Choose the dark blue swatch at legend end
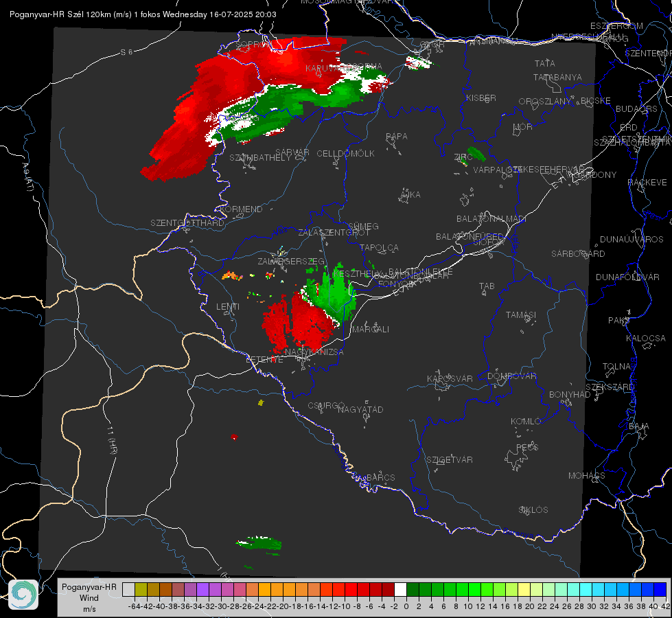Image resolution: width=672 pixels, height=618 pixels. pyautogui.click(x=660, y=589)
